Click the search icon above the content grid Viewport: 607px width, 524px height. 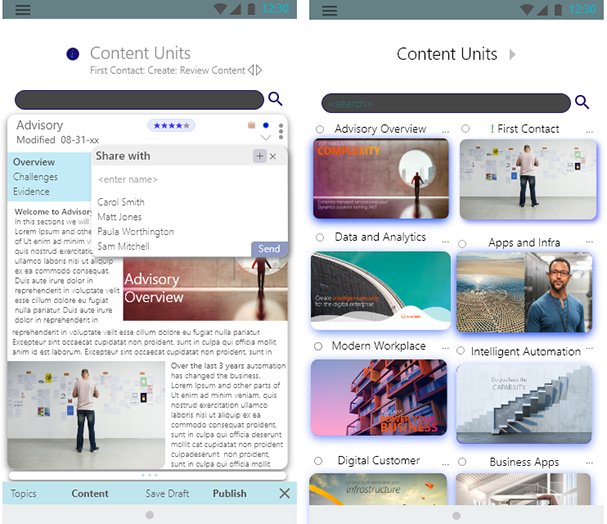click(581, 102)
